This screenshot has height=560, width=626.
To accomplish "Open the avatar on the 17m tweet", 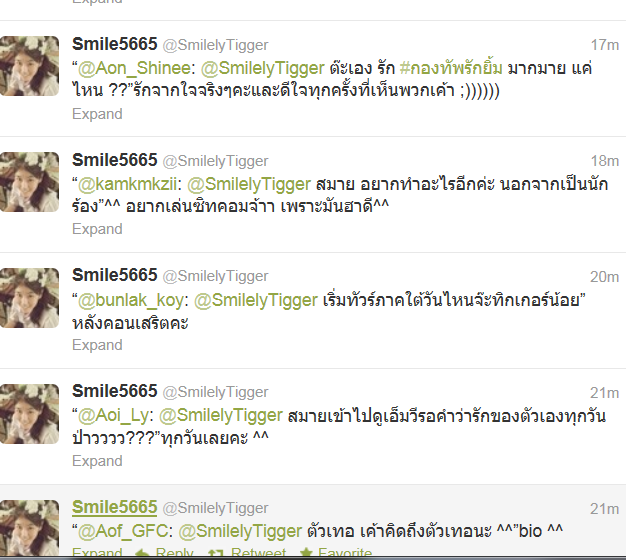I will tap(29, 66).
